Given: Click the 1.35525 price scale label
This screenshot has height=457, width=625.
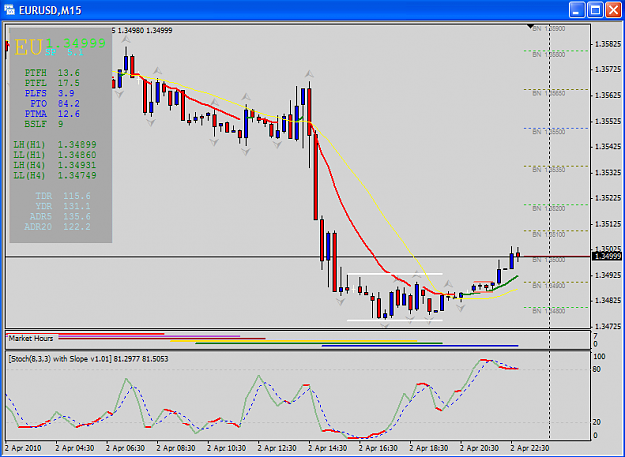Looking at the screenshot, I should click(x=607, y=121).
